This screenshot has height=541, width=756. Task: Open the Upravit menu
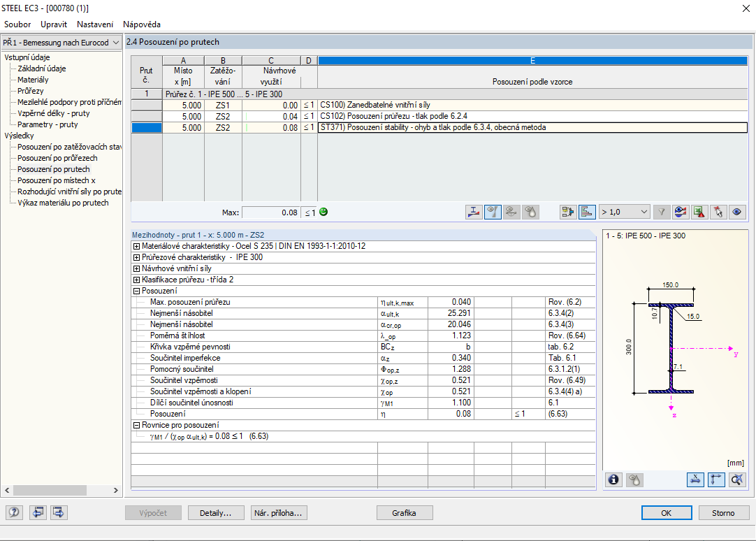pos(54,24)
